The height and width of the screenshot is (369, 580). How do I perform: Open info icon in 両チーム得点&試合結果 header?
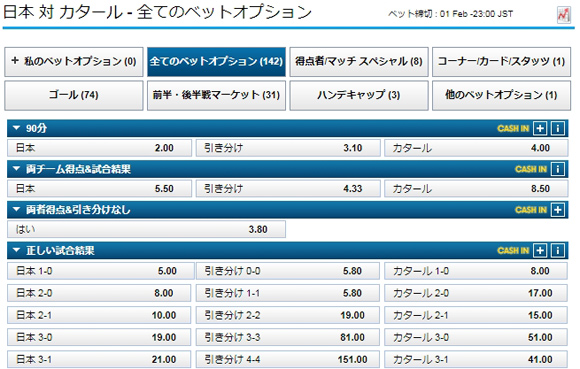tap(558, 169)
